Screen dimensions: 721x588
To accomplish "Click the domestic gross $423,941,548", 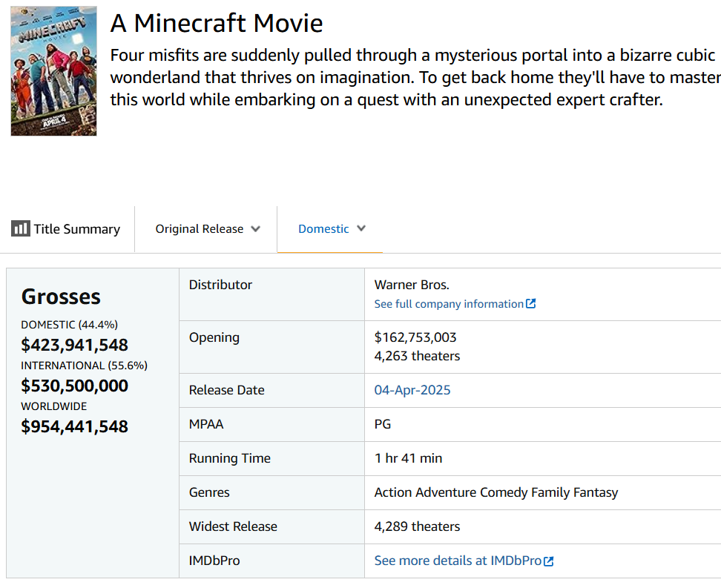I will [x=74, y=345].
